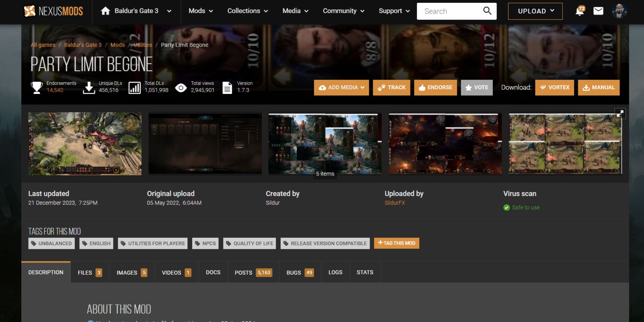The height and width of the screenshot is (322, 644).
Task: Click the total views eye icon
Action: point(181,88)
